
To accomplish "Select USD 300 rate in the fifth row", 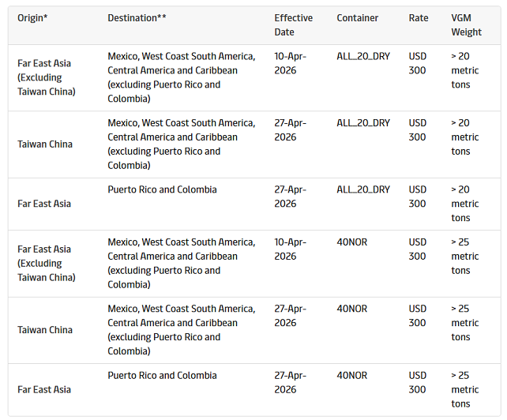I will coord(418,316).
